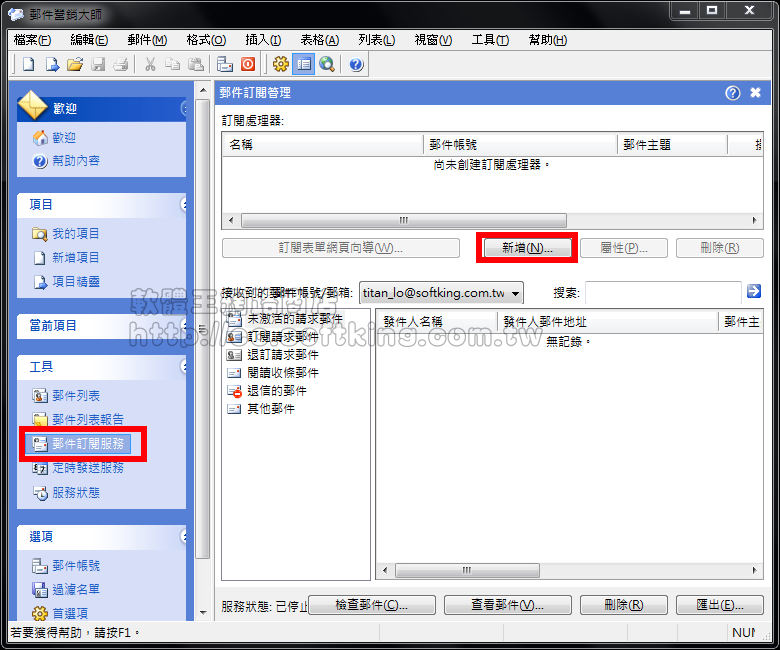The height and width of the screenshot is (650, 780).
Task: Click the globe search toolbar icon
Action: point(326,65)
